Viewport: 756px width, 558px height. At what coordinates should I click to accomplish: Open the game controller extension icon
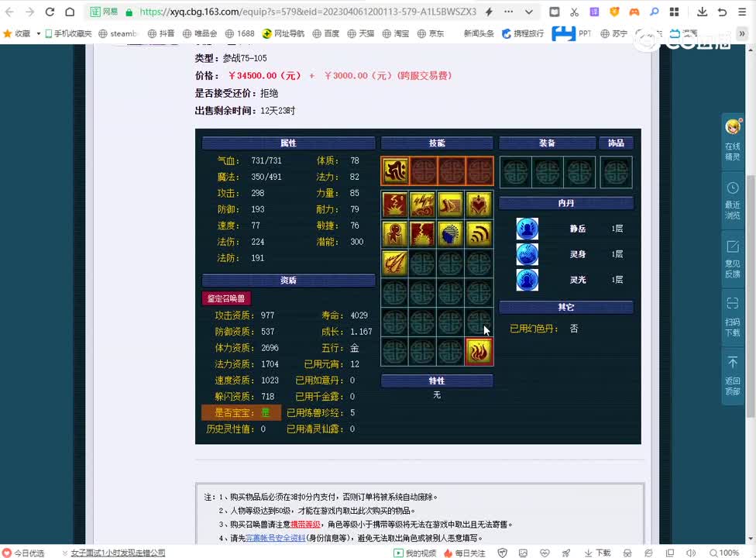(x=634, y=12)
